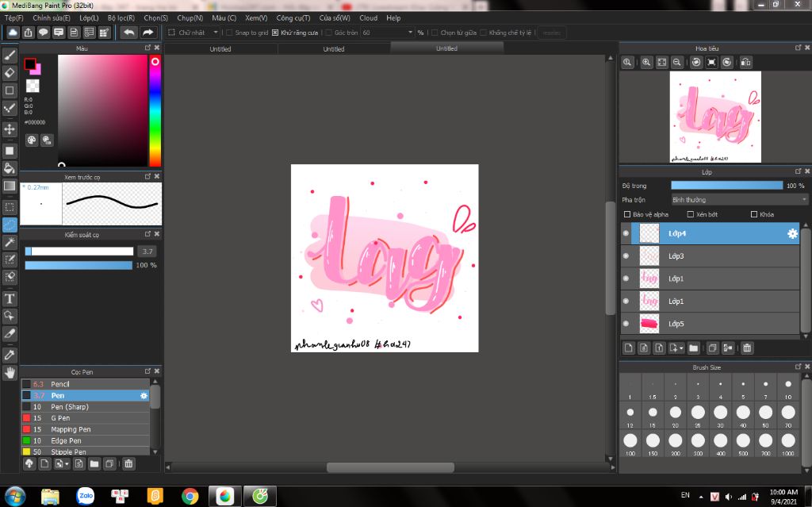Select the Move tool

pyautogui.click(x=10, y=129)
